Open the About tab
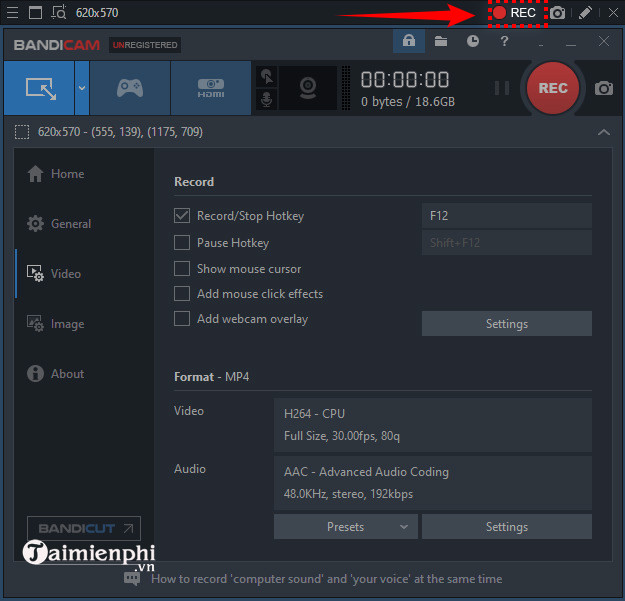This screenshot has height=601, width=625. [55, 374]
